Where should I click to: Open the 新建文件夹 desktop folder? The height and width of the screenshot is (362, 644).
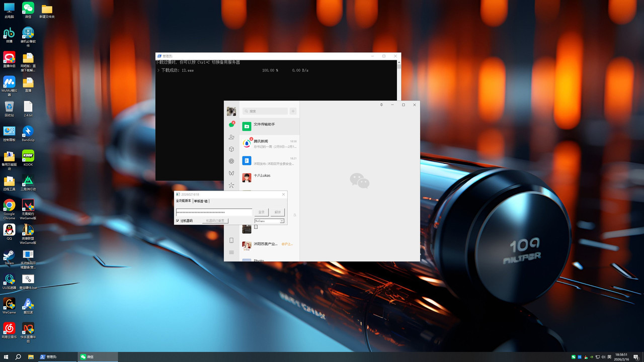47,10
